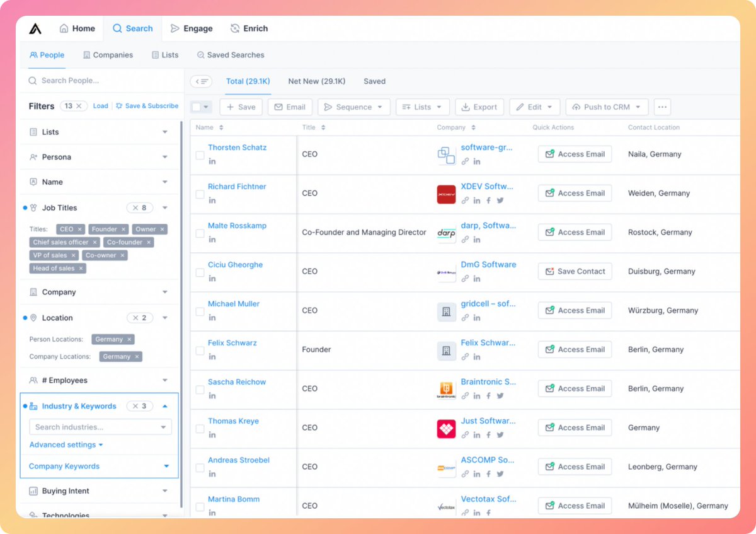756x534 pixels.
Task: Open the Enrich tab
Action: [249, 28]
